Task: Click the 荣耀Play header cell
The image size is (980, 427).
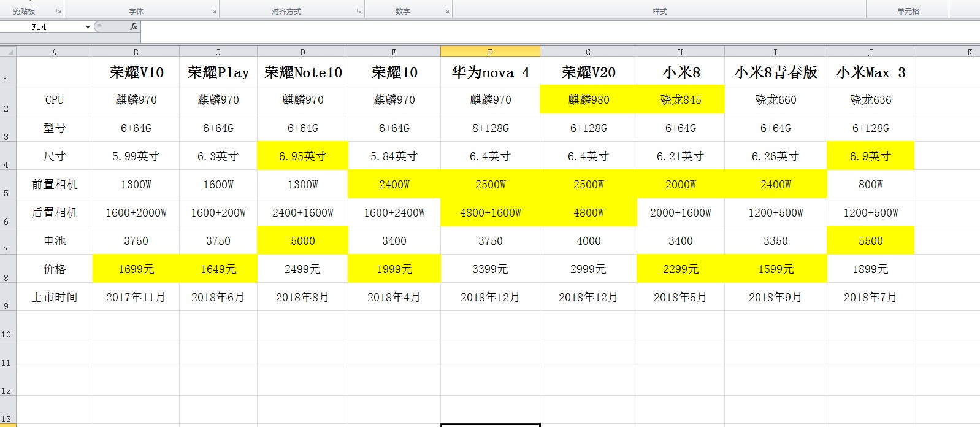Action: [x=218, y=72]
